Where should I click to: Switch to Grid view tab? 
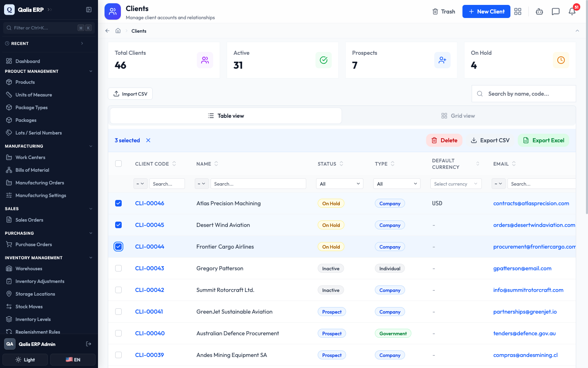[x=458, y=116]
